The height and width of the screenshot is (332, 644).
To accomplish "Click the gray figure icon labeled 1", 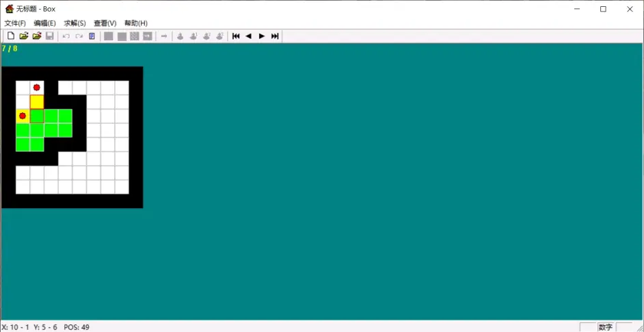I will (193, 36).
